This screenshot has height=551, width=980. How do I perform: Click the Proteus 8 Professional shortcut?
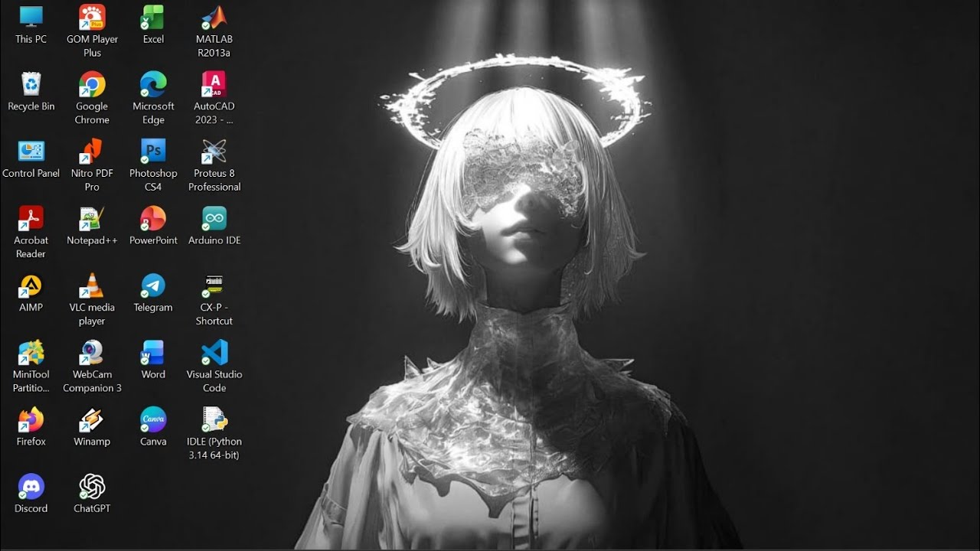coord(214,151)
